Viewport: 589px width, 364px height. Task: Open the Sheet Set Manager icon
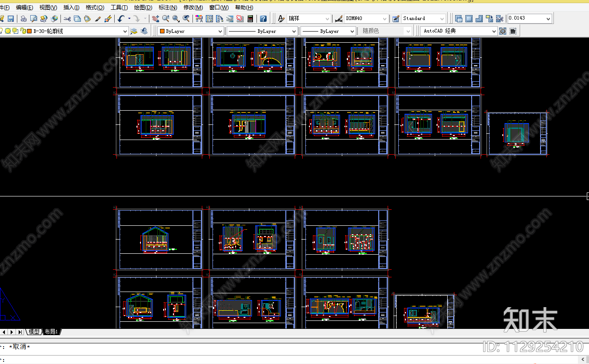point(230,19)
